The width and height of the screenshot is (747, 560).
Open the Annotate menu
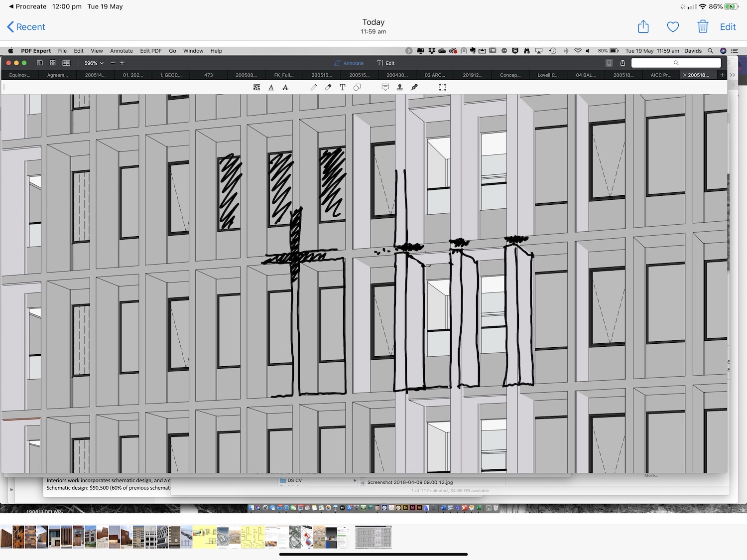pyautogui.click(x=121, y=51)
